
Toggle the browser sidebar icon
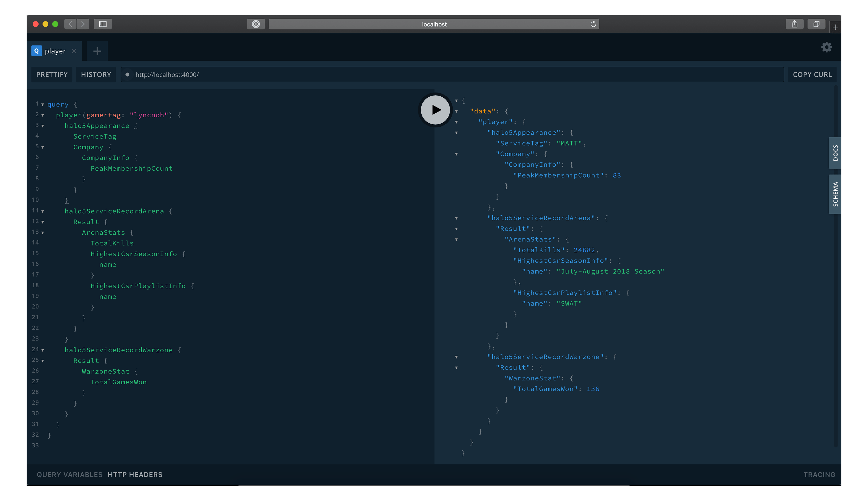(103, 24)
